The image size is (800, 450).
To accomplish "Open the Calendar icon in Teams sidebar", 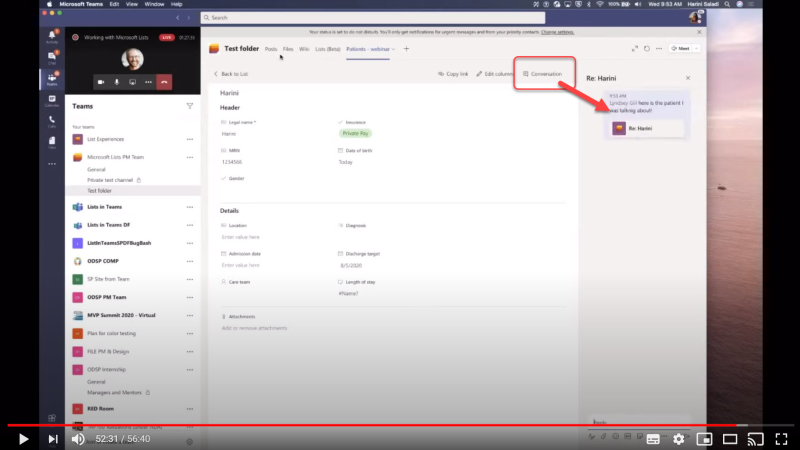I will click(52, 101).
